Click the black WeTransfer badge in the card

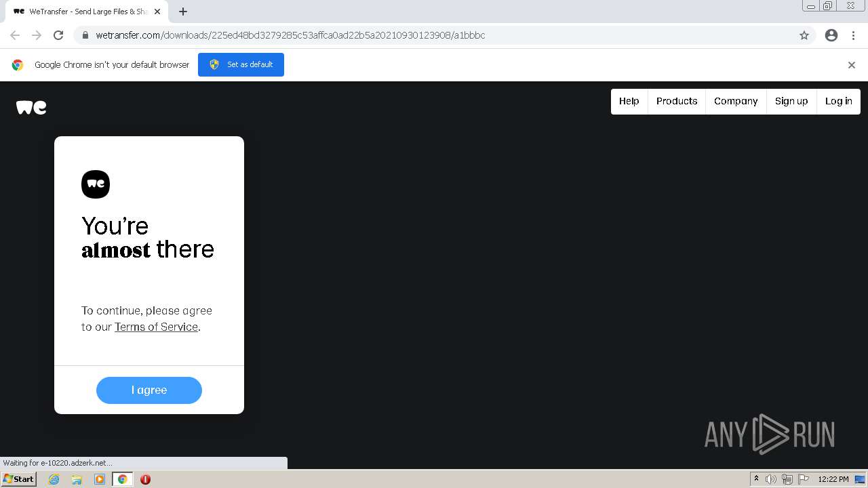coord(96,184)
